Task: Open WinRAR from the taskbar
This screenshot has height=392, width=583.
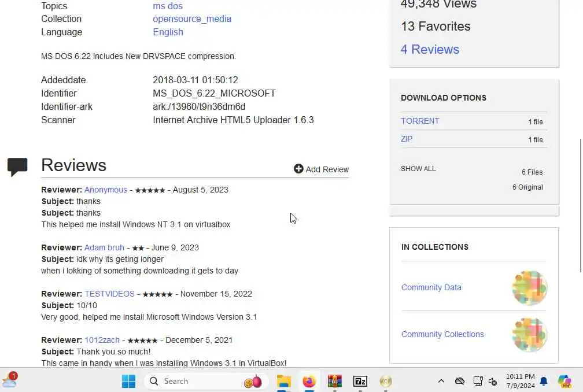Action: pos(335,381)
